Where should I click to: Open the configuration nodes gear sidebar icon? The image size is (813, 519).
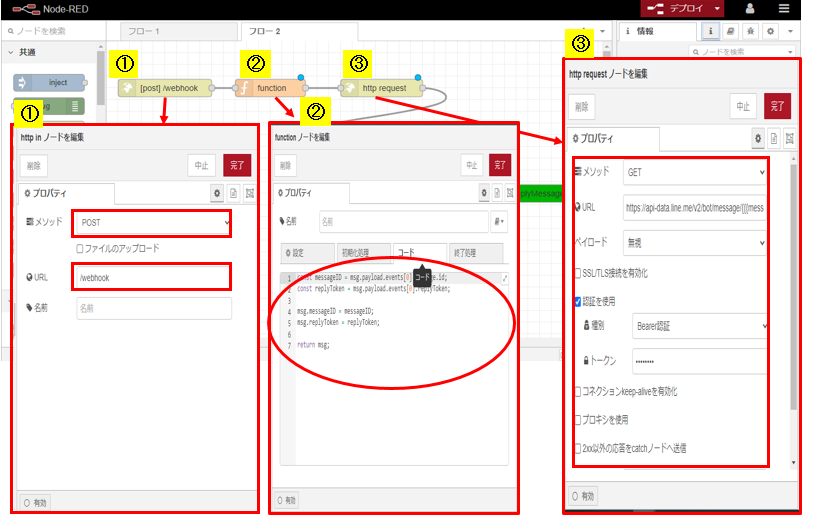(770, 32)
